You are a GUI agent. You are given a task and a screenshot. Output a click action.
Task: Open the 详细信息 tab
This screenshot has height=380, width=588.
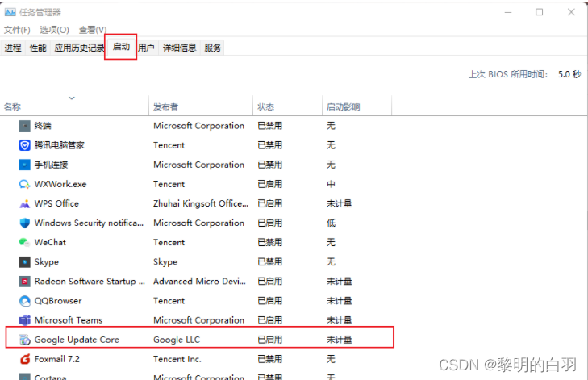click(x=179, y=48)
